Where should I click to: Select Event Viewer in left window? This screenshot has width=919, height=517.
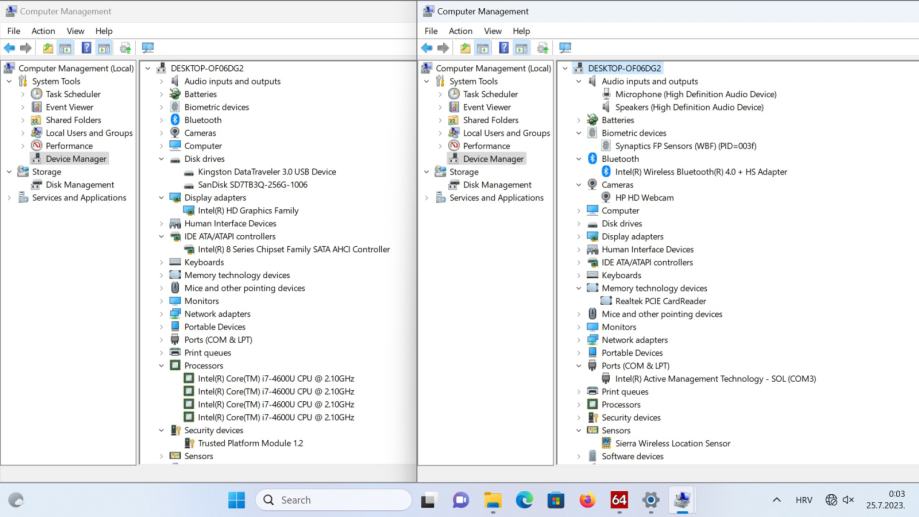tap(69, 107)
